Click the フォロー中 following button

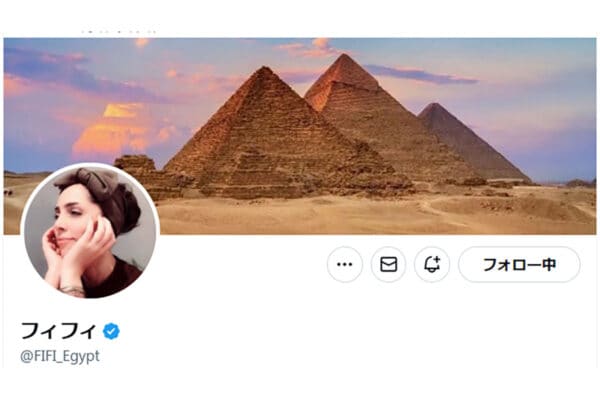coord(518,264)
